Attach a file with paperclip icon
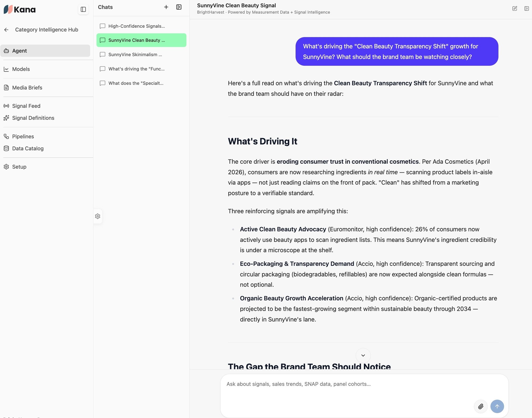The image size is (532, 418). coord(481,406)
